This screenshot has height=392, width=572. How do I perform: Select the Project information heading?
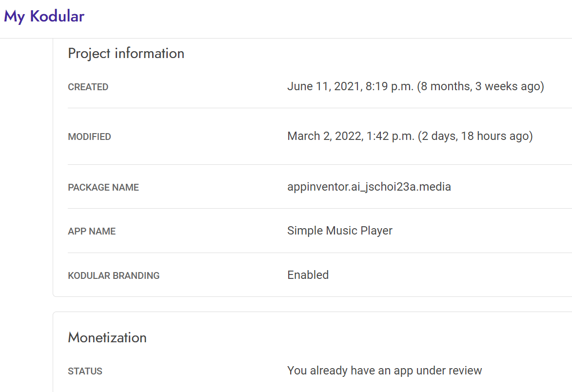pos(126,54)
